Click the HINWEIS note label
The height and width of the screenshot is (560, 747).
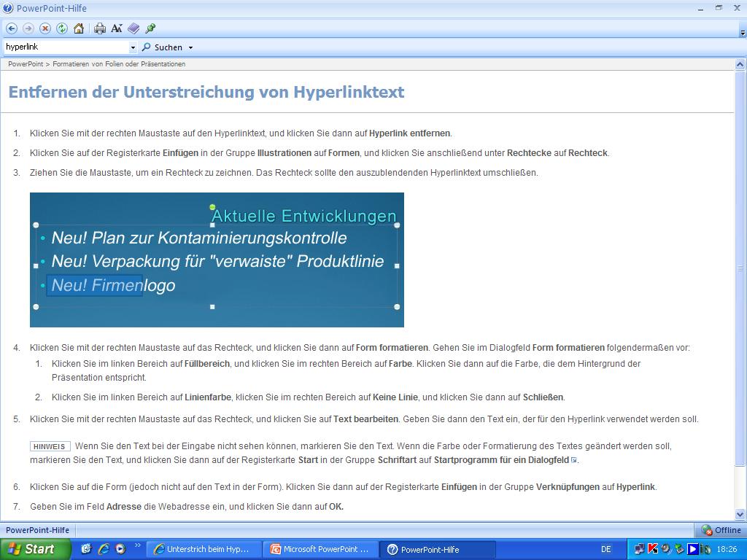(50, 447)
